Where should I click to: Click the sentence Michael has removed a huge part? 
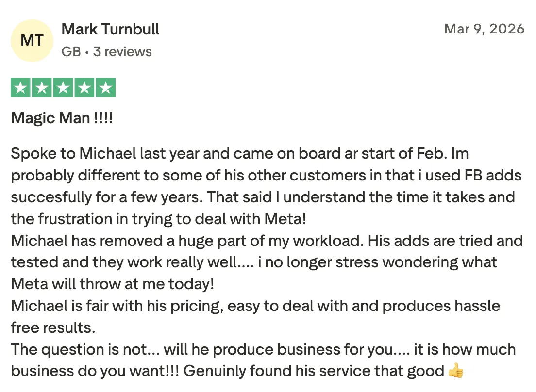coord(186,241)
